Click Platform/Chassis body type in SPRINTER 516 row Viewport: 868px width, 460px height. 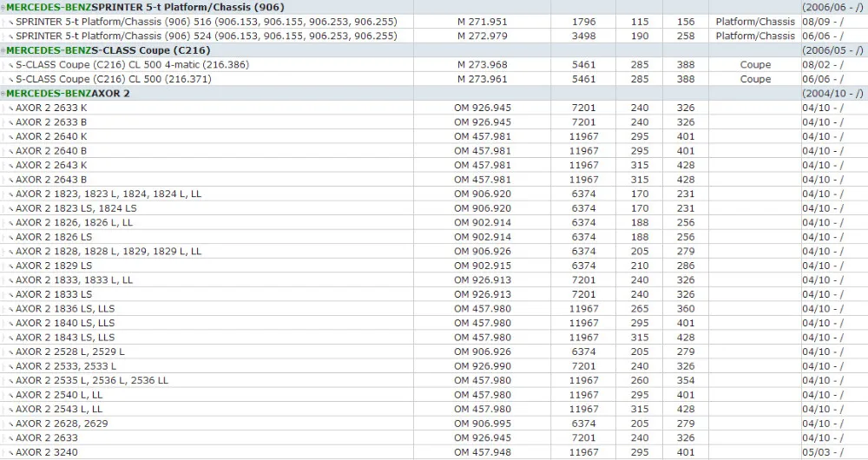click(x=755, y=22)
